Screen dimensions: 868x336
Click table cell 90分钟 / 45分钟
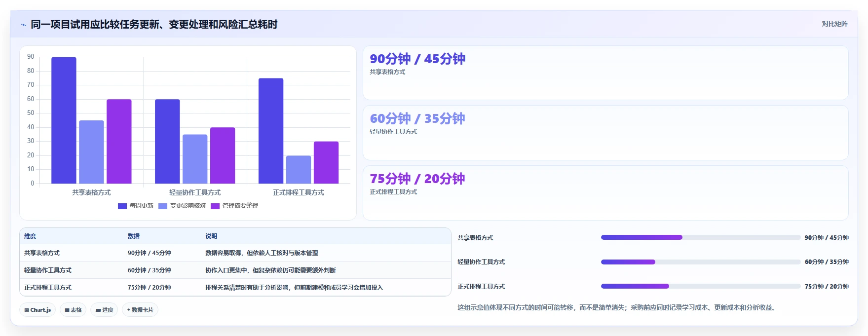point(150,253)
